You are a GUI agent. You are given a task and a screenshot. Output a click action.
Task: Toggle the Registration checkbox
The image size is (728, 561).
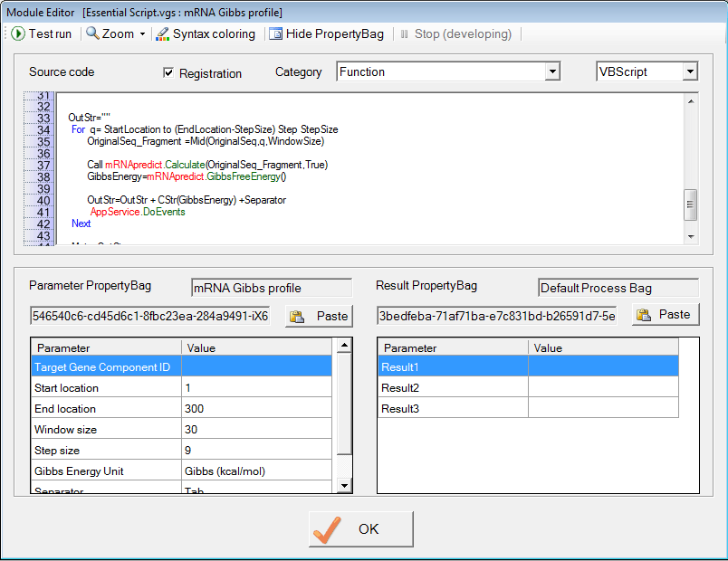(x=168, y=72)
